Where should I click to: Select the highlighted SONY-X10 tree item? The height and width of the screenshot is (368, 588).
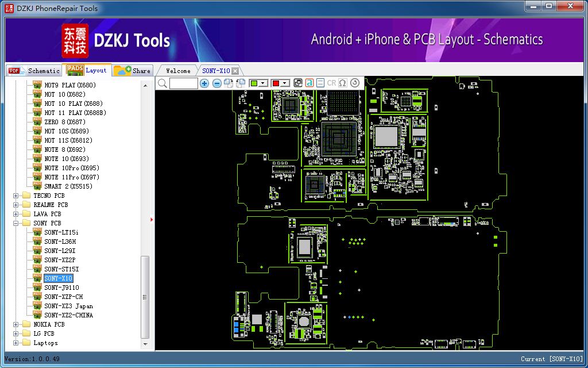[x=59, y=278]
